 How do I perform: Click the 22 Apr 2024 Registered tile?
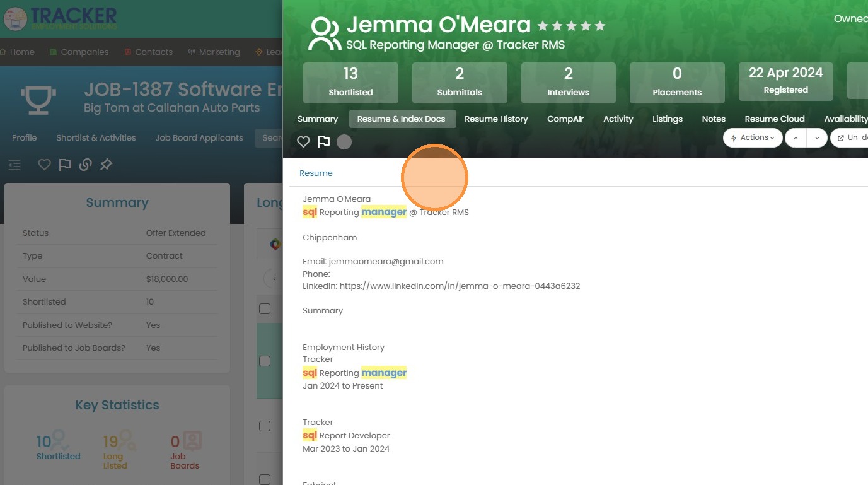[785, 81]
